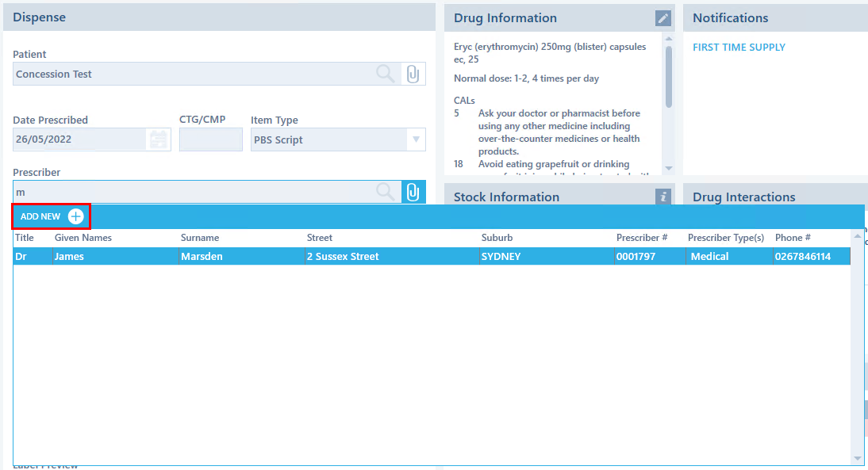Open Stock Information info icon

click(x=663, y=197)
